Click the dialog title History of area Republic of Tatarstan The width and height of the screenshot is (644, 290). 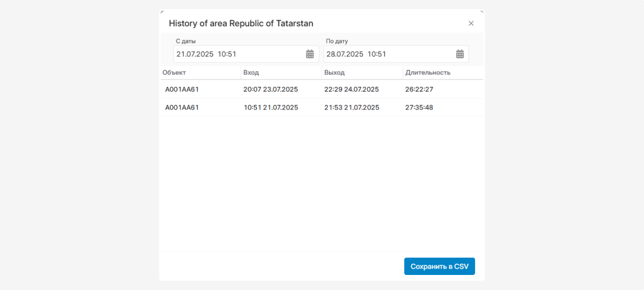[241, 23]
